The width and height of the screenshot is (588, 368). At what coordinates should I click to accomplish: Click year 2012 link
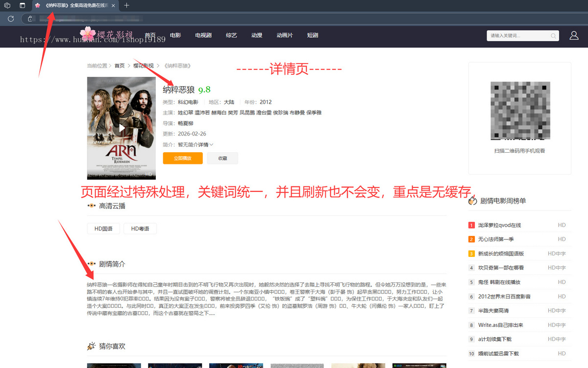click(x=266, y=102)
